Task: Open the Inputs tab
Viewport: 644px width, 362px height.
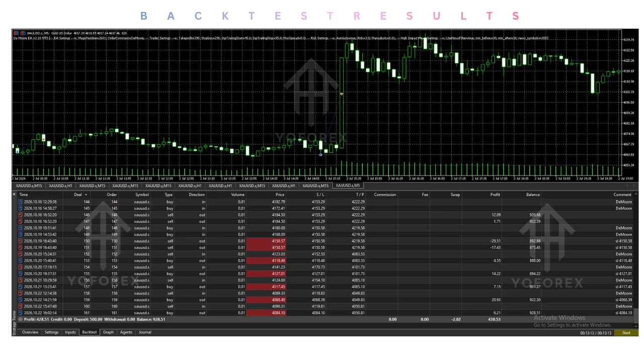Action: pos(70,332)
